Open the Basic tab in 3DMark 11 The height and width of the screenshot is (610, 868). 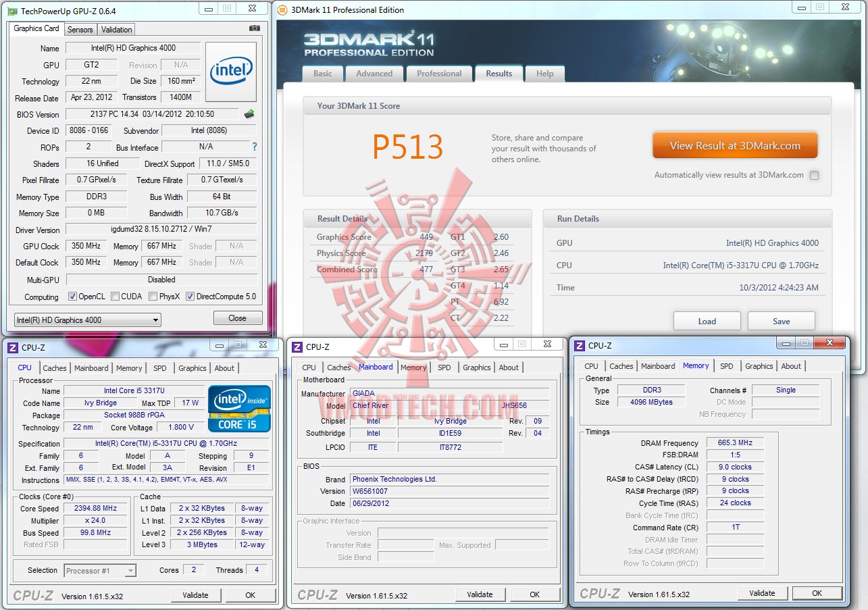(323, 74)
